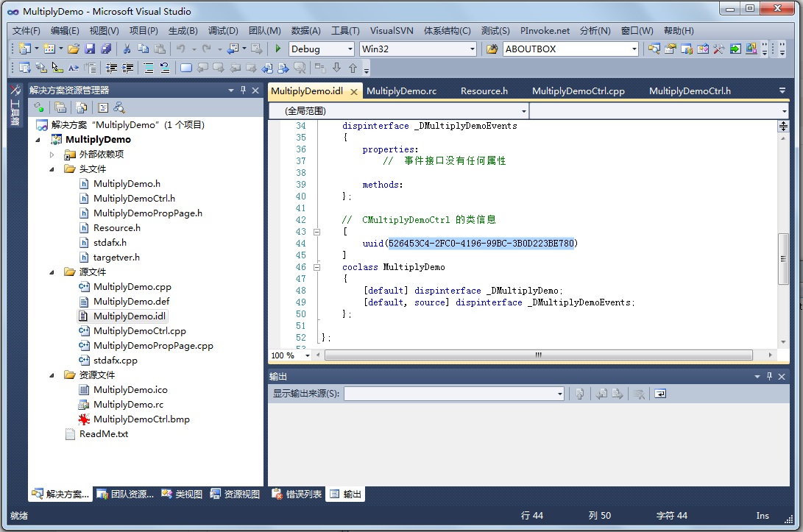803x532 pixels.
Task: Click the down arrow icon in text toolbar
Action: 336,68
